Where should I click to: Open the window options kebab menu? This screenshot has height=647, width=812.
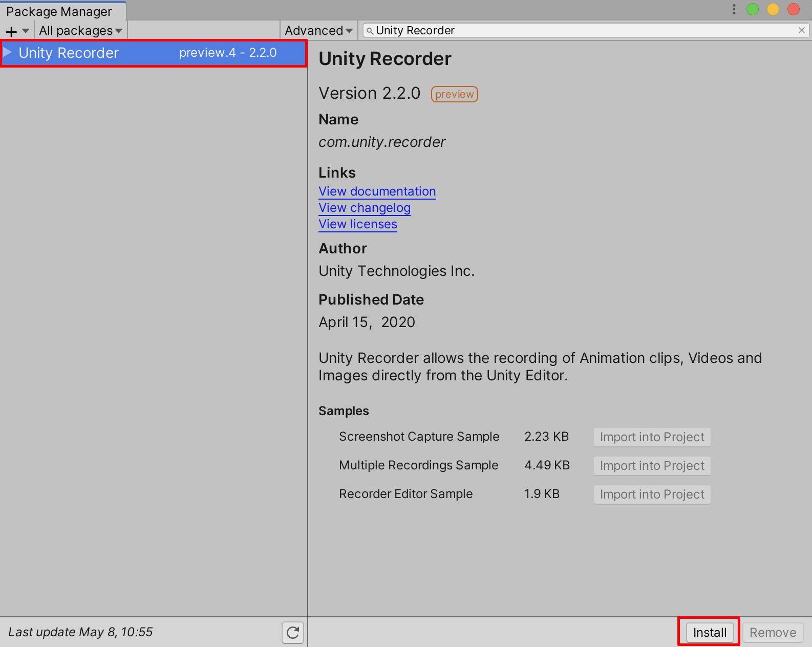734,9
